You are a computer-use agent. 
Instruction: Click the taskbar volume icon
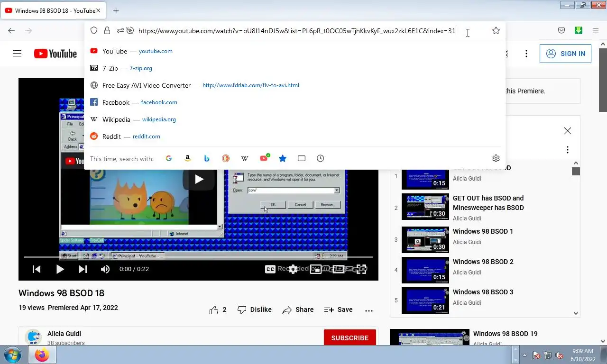pos(559,355)
